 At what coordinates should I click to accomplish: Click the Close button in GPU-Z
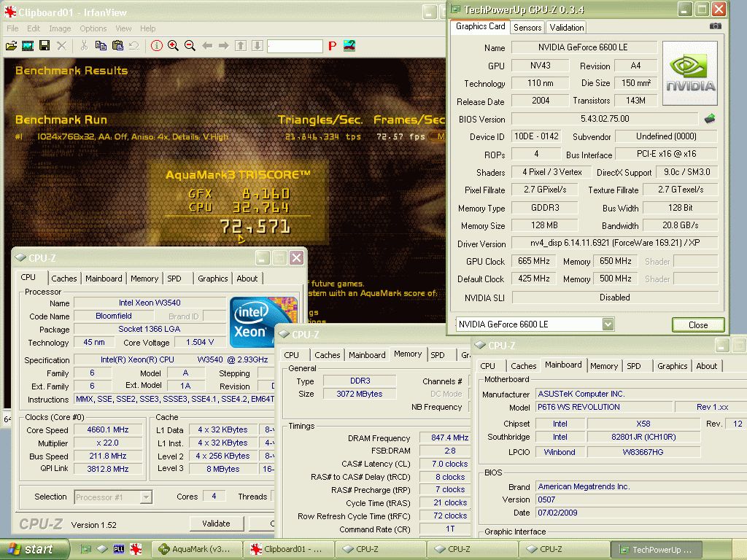(698, 324)
